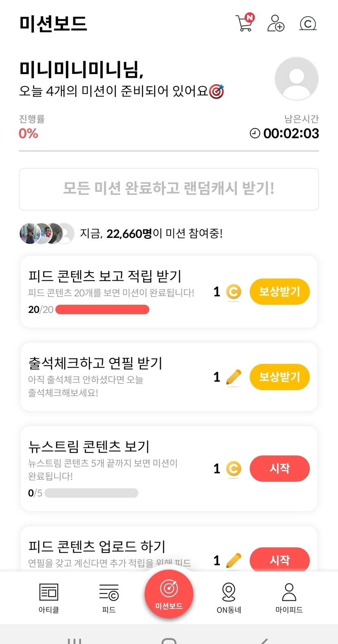Start the 피드 콘텐츠 업로드 하기 mission
This screenshot has height=644, width=338.
[279, 560]
